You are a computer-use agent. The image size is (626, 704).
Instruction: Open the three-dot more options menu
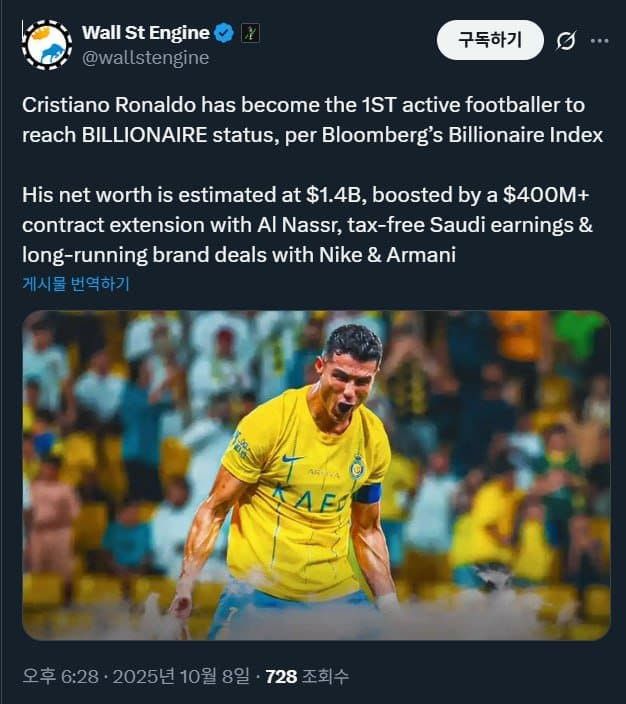[x=600, y=41]
